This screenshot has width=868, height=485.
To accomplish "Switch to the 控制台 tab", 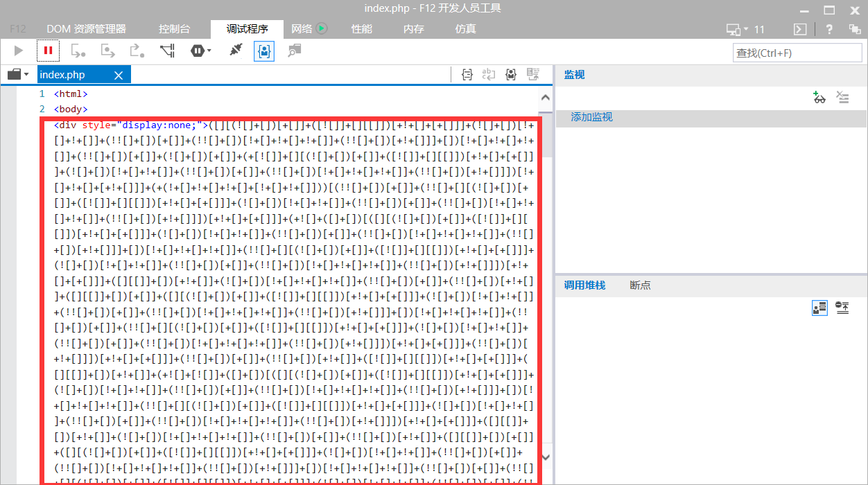I will tap(174, 29).
